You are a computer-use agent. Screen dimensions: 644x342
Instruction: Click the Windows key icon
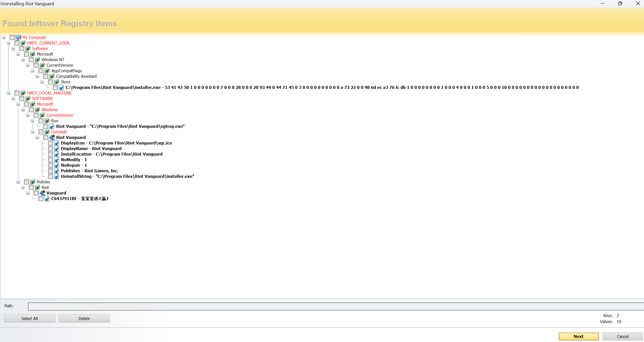(x=37, y=110)
